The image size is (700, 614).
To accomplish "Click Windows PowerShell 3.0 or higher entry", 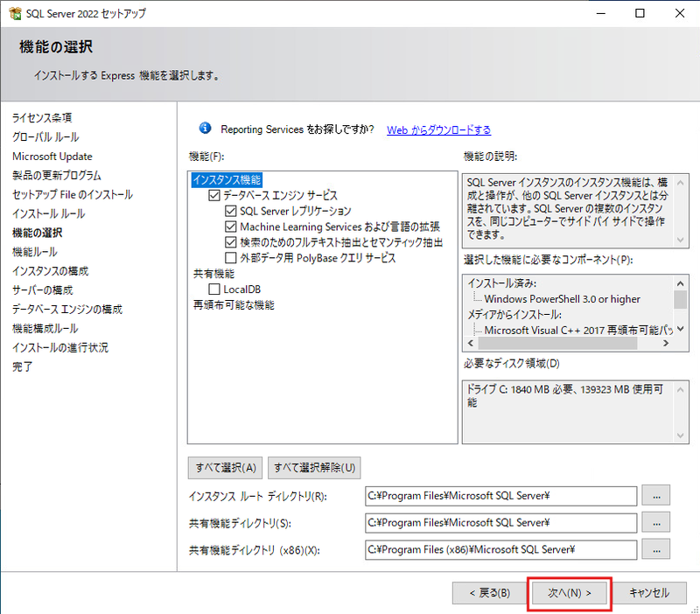I will 562,299.
